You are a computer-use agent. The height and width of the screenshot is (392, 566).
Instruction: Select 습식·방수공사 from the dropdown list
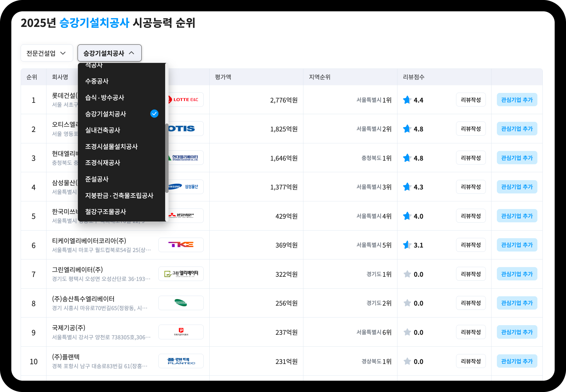tap(122, 97)
